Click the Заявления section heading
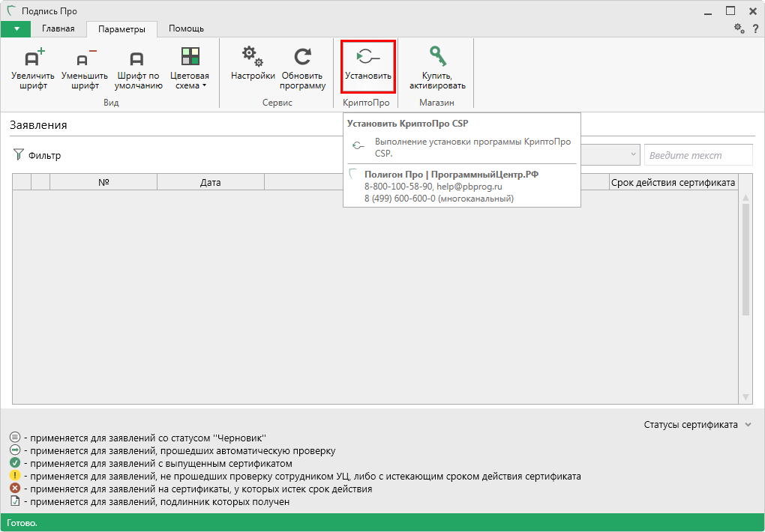765x532 pixels. click(38, 125)
